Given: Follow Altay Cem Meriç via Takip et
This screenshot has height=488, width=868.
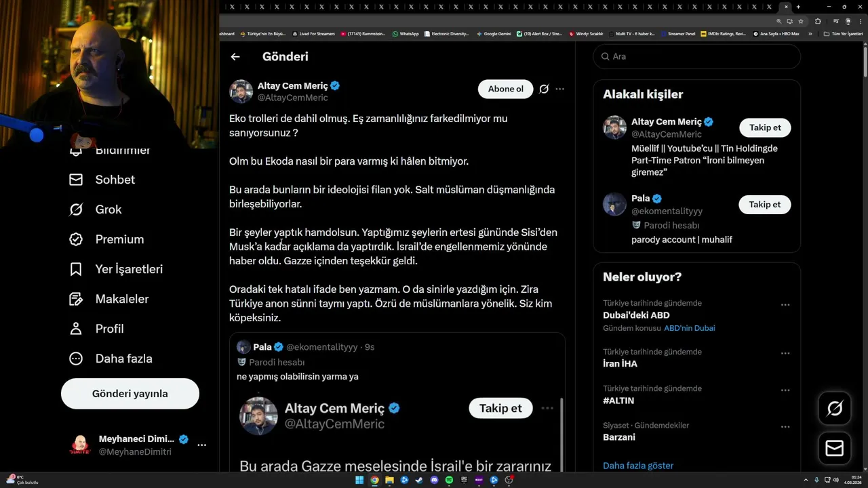Looking at the screenshot, I should (765, 127).
